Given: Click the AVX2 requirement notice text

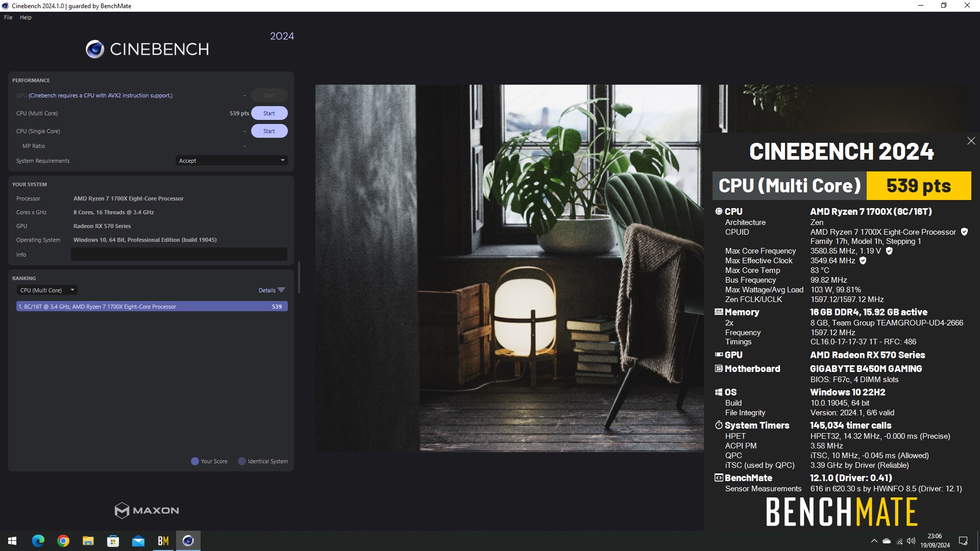Looking at the screenshot, I should coord(101,95).
